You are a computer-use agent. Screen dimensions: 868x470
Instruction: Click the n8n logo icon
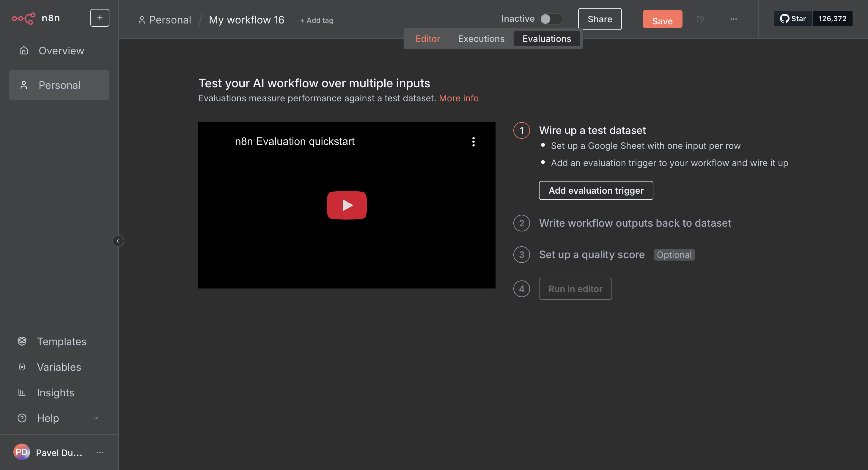23,18
